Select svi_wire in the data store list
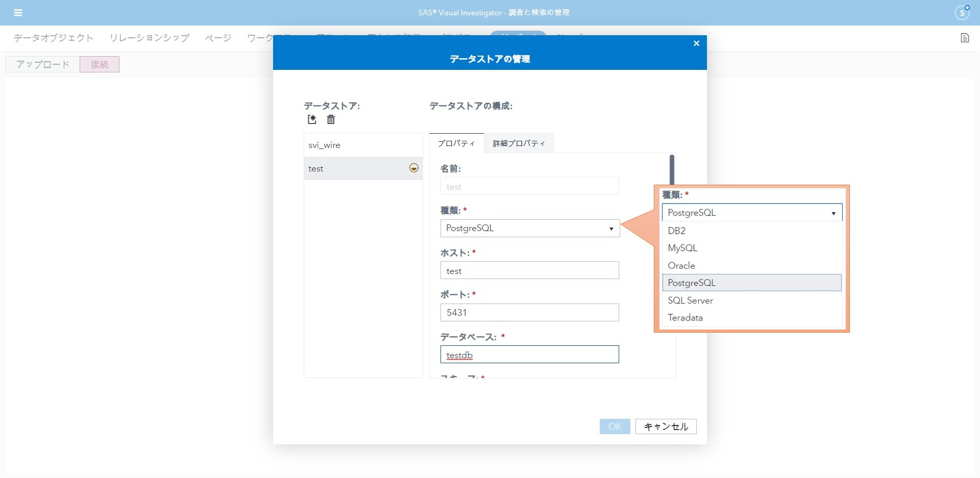The height and width of the screenshot is (478, 980). (363, 145)
